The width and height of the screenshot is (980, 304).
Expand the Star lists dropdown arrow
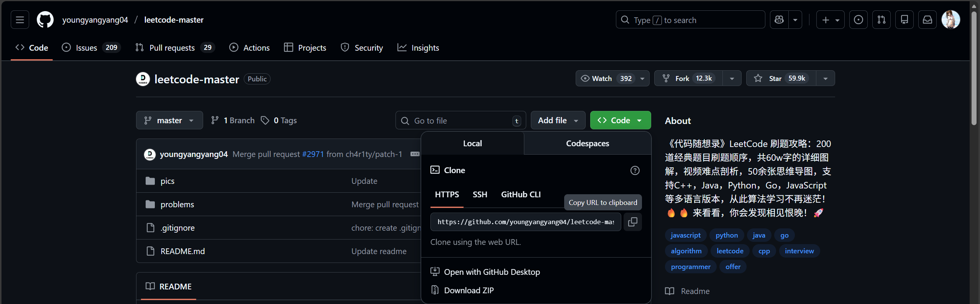826,78
